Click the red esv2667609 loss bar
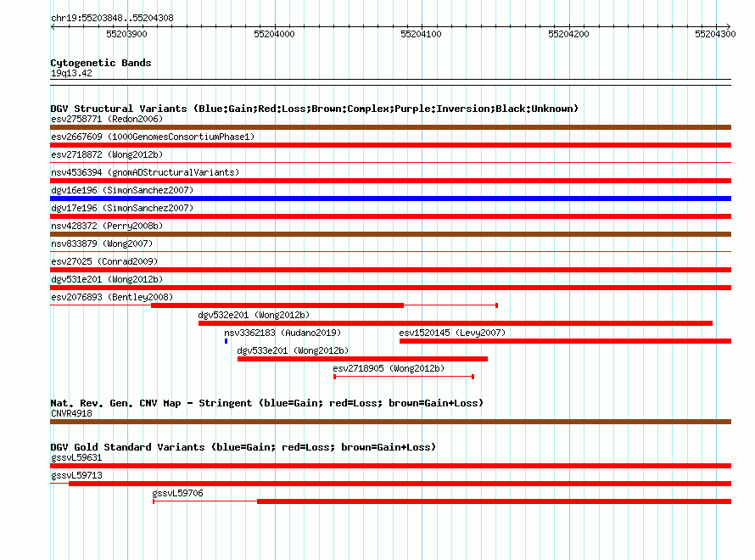 tap(390, 145)
